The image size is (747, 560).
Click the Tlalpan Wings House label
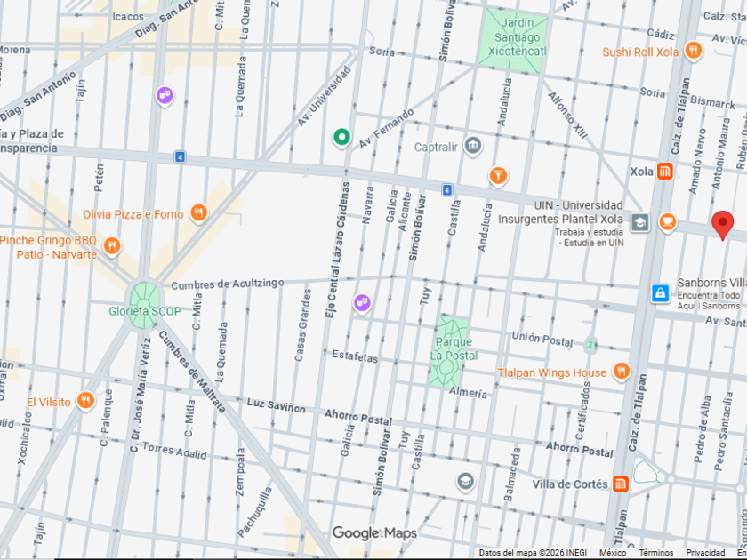tap(551, 372)
